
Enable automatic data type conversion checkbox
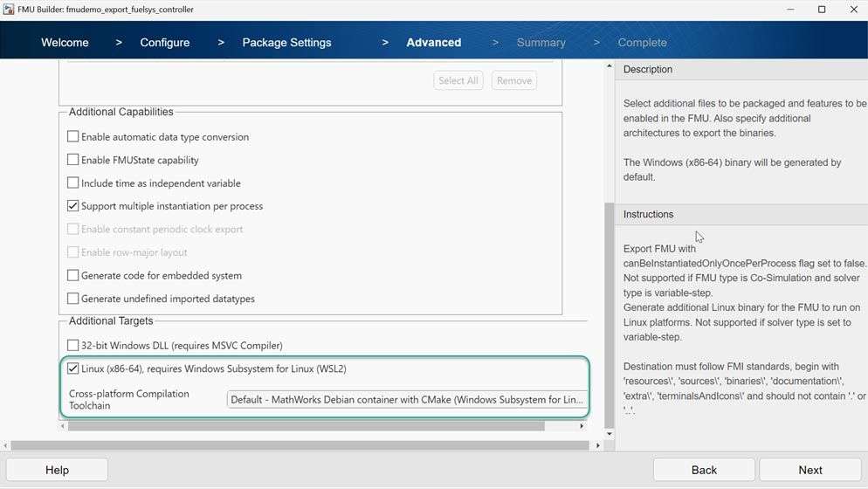coord(73,137)
